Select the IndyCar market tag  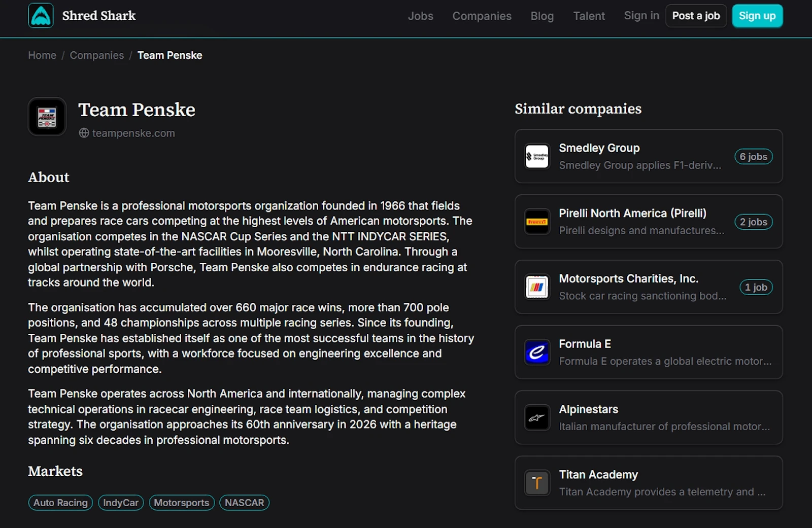tap(121, 503)
